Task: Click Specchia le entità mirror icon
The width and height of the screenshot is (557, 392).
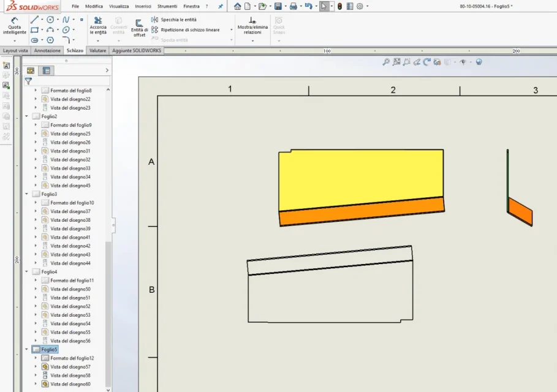Action: (155, 20)
